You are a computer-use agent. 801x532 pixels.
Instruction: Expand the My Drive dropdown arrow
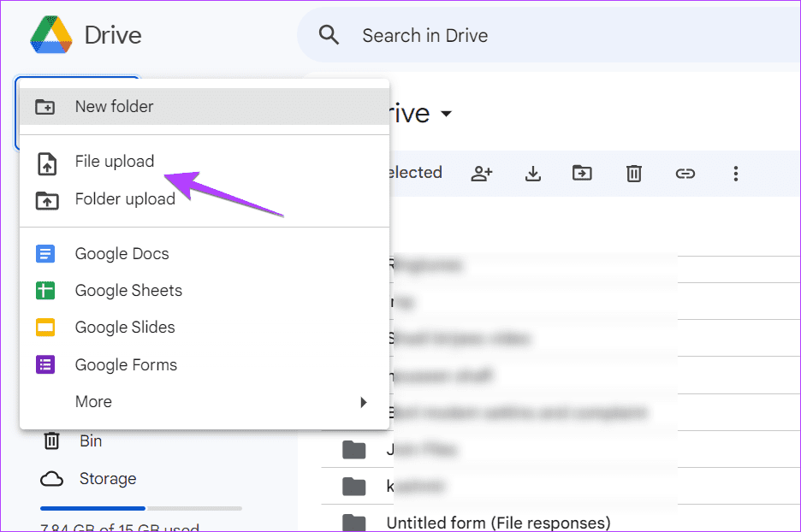446,114
